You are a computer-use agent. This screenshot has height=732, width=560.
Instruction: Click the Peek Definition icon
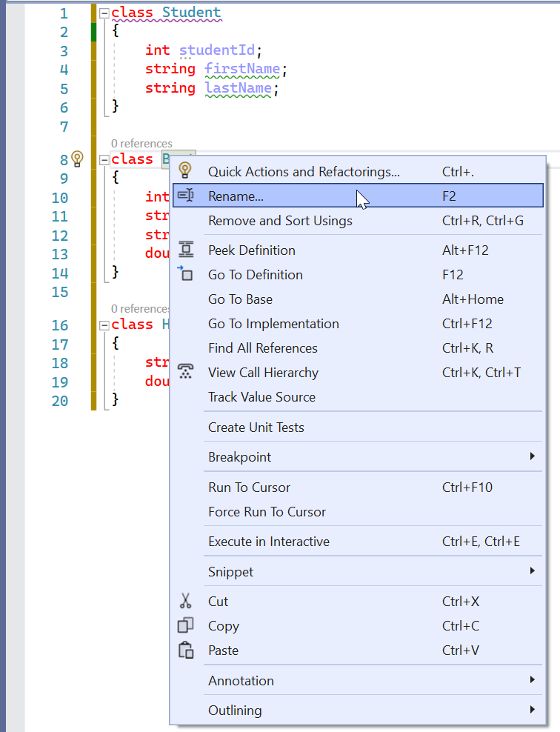(186, 250)
